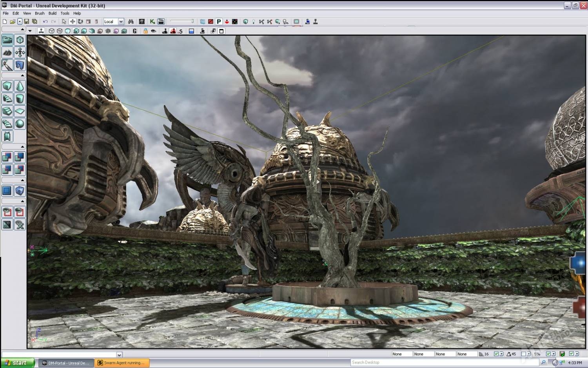Collapse the brush primitives section
The image size is (588, 368).
pyautogui.click(x=22, y=75)
